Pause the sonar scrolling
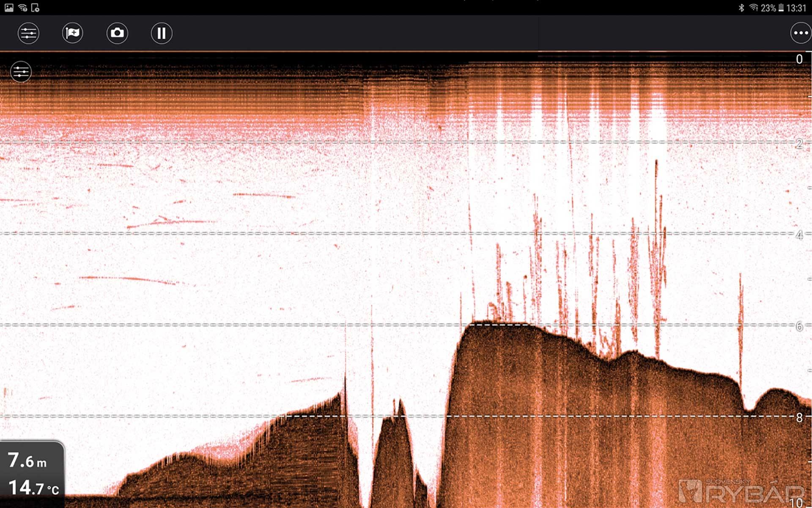Viewport: 812px width, 508px height. point(162,33)
